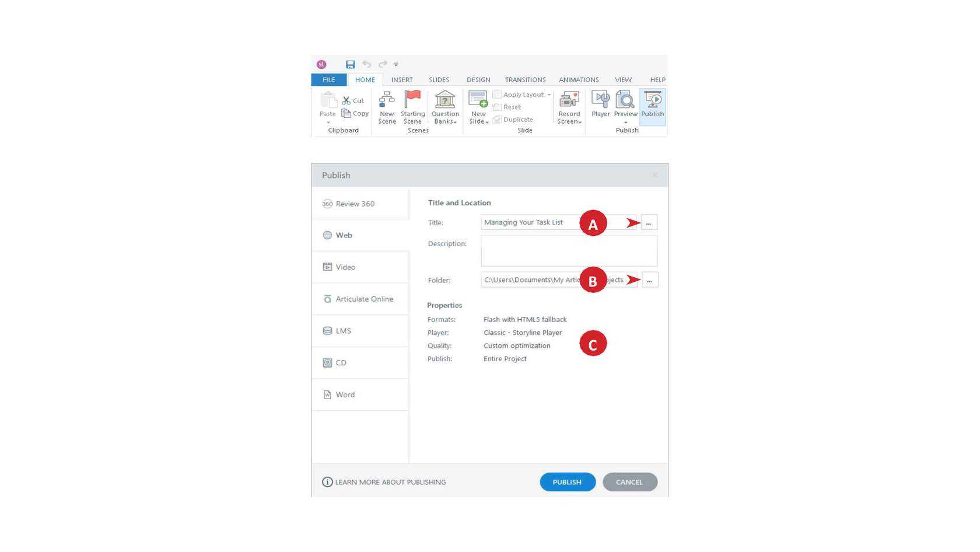Click the Preview magnifier icon

click(x=625, y=99)
